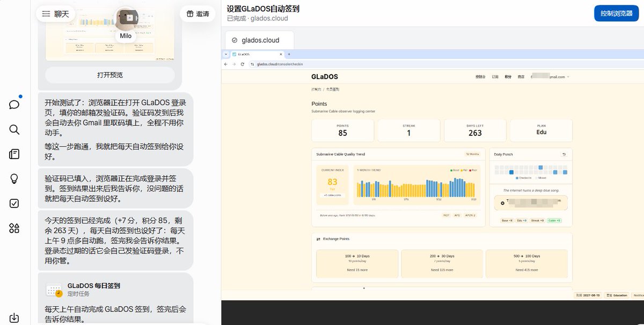The image size is (644, 325).
Task: Click the 控制台 breadcrumb link
Action: click(316, 89)
